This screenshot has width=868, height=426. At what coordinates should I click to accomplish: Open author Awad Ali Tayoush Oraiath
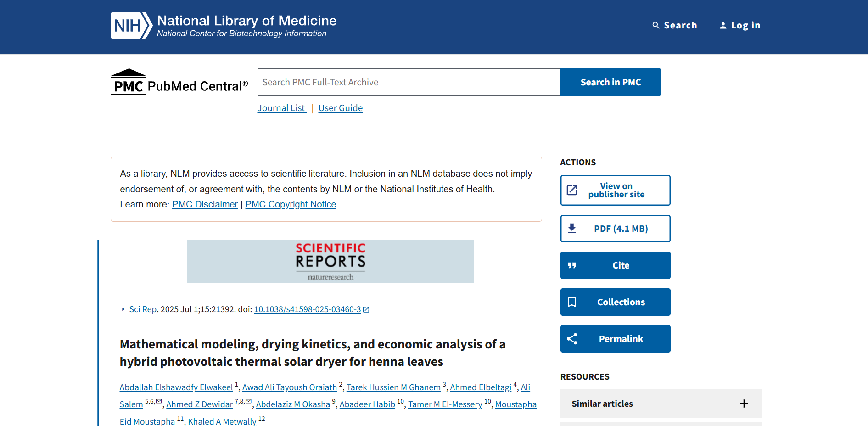pyautogui.click(x=290, y=387)
